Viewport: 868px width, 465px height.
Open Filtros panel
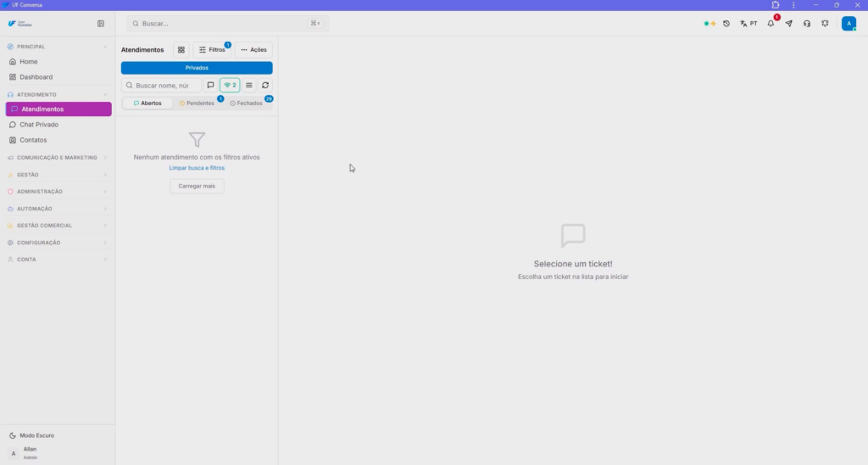point(212,50)
